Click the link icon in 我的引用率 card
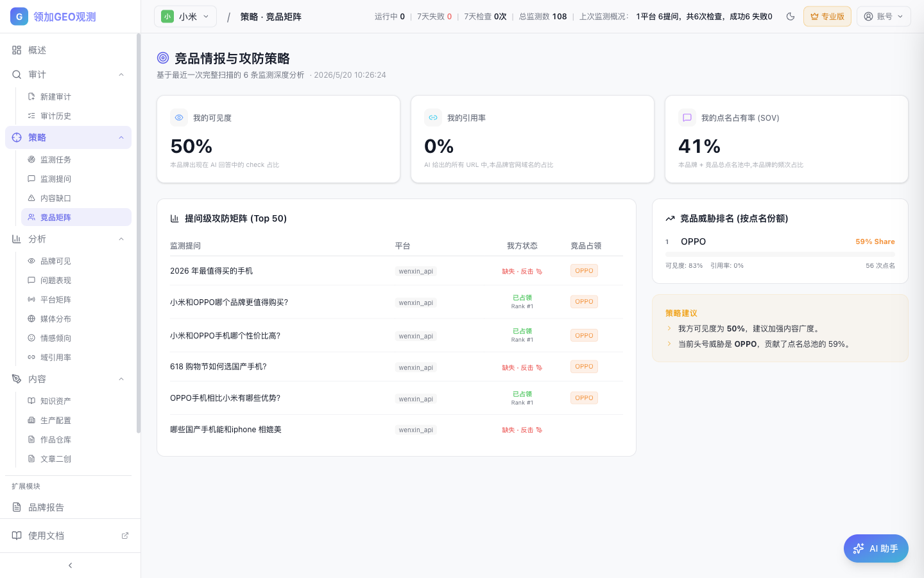924x578 pixels. 433,118
